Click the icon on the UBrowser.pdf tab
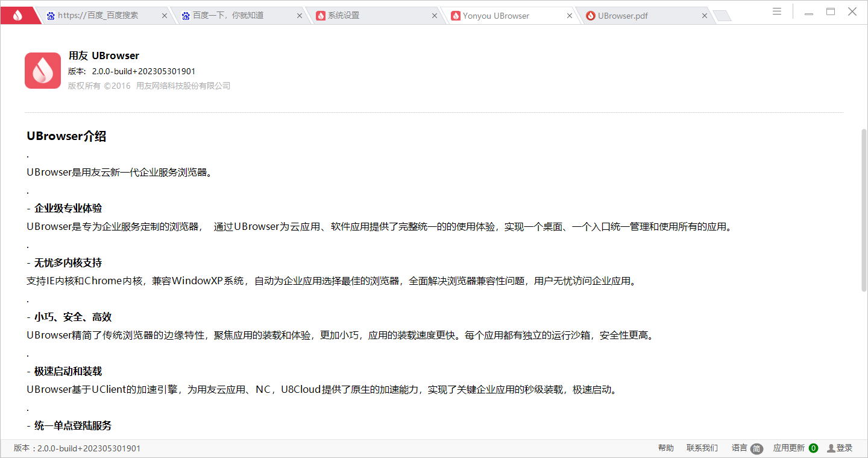 click(591, 16)
